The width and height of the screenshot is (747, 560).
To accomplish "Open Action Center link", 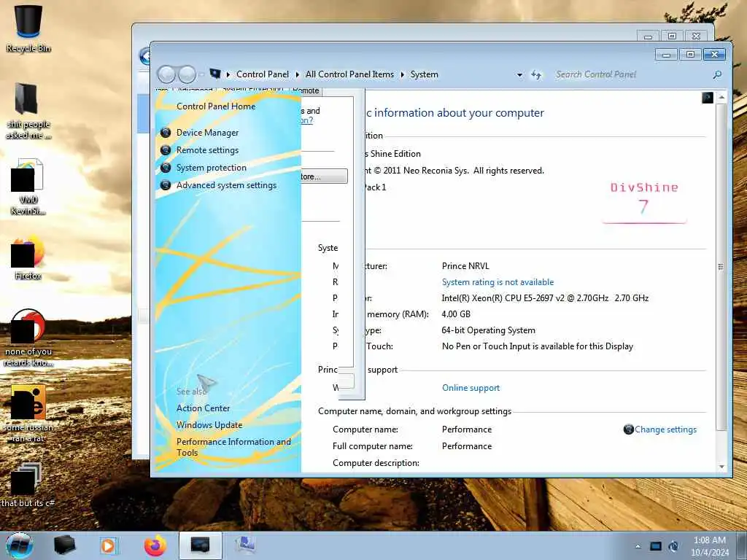I will coord(203,408).
